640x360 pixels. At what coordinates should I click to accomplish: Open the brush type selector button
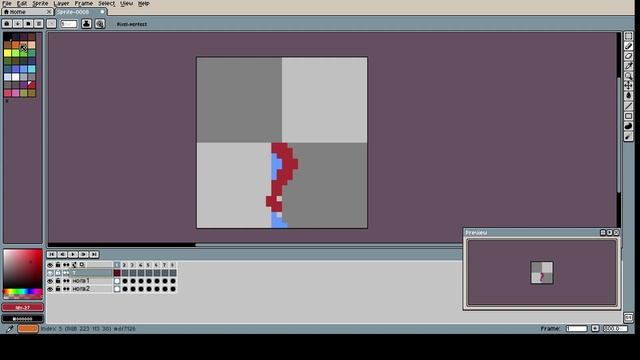[x=51, y=24]
